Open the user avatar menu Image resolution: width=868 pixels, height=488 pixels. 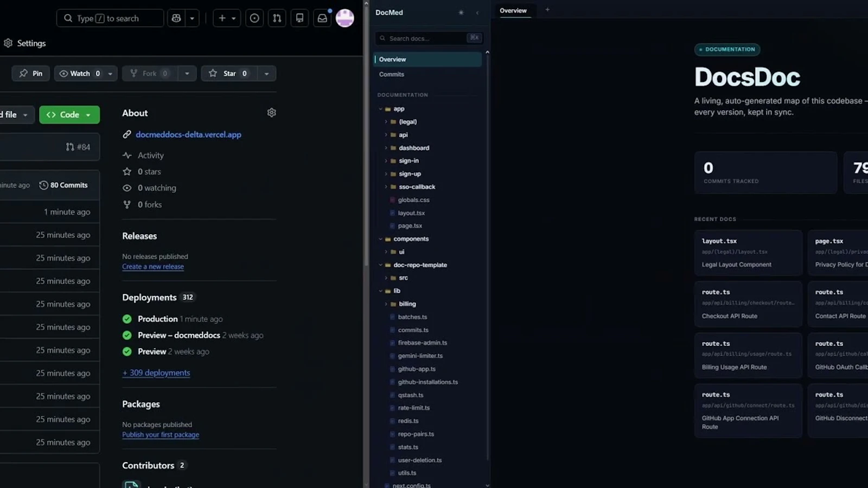tap(345, 18)
